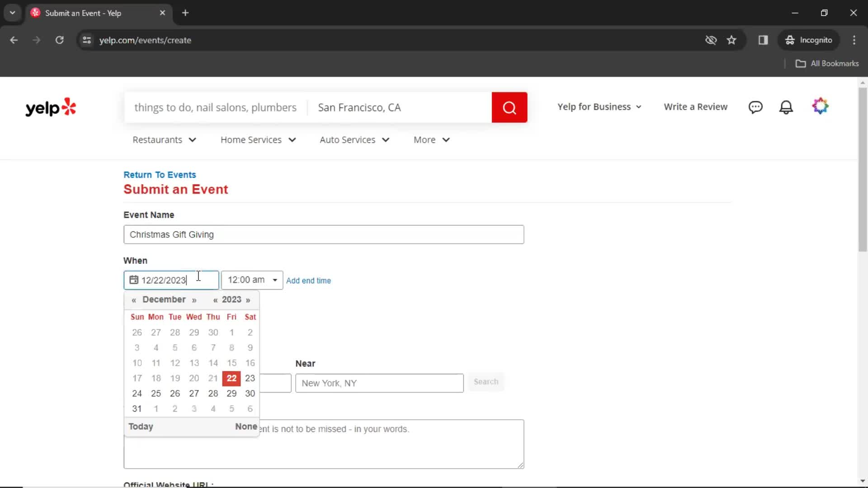Viewport: 868px width, 488px height.
Task: Click the Incognito indicator
Action: tap(809, 40)
